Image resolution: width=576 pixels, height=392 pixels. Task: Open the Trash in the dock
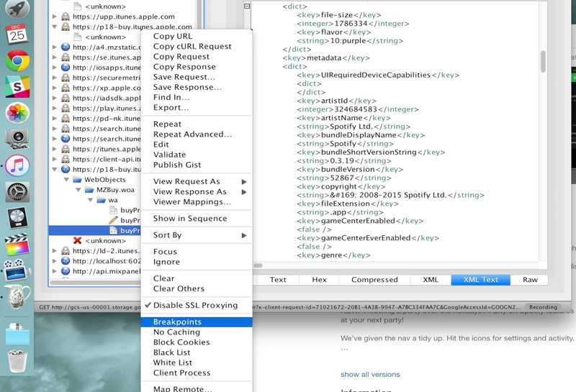[17, 361]
